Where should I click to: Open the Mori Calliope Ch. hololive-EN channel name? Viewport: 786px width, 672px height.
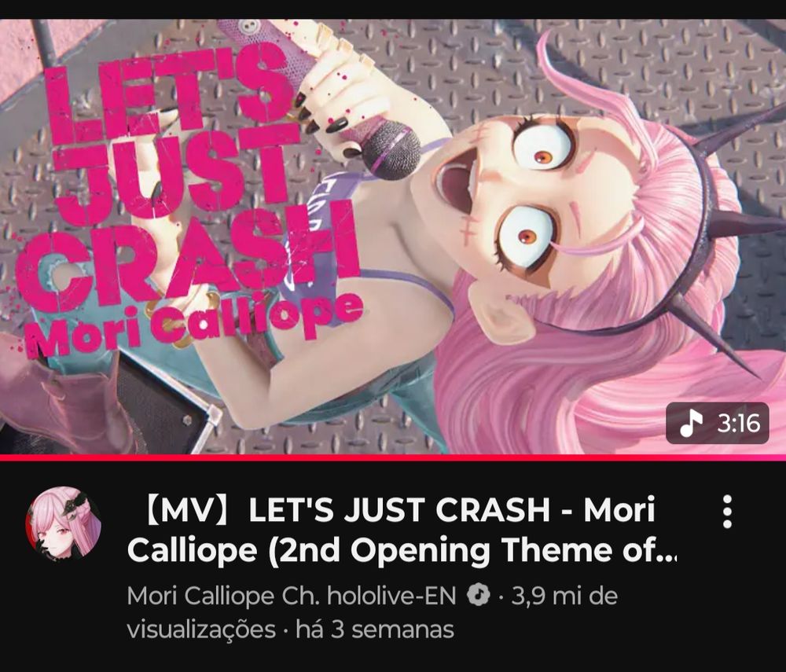292,596
